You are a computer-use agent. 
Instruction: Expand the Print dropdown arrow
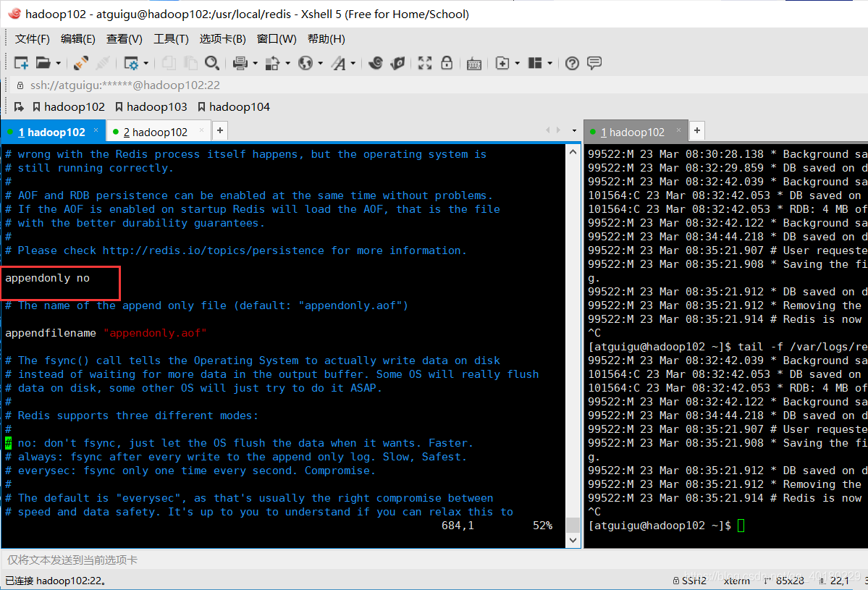(x=256, y=64)
